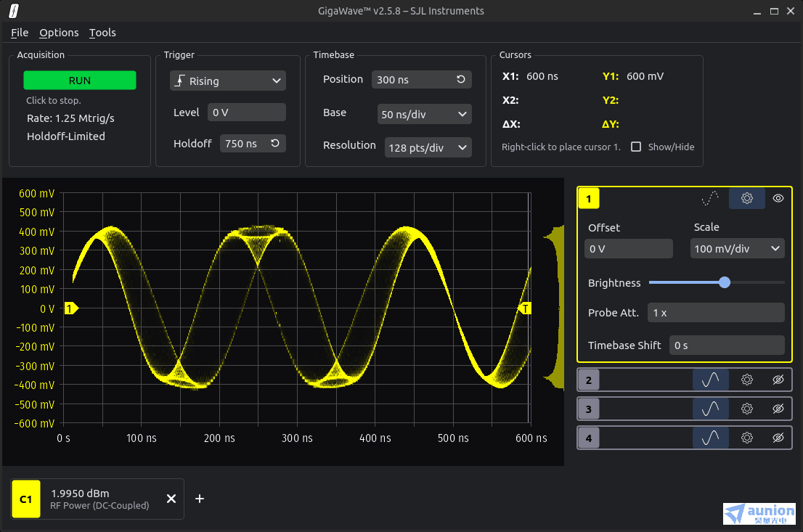Open channel 2 settings gear
Viewport: 803px width, 532px height.
tap(746, 380)
